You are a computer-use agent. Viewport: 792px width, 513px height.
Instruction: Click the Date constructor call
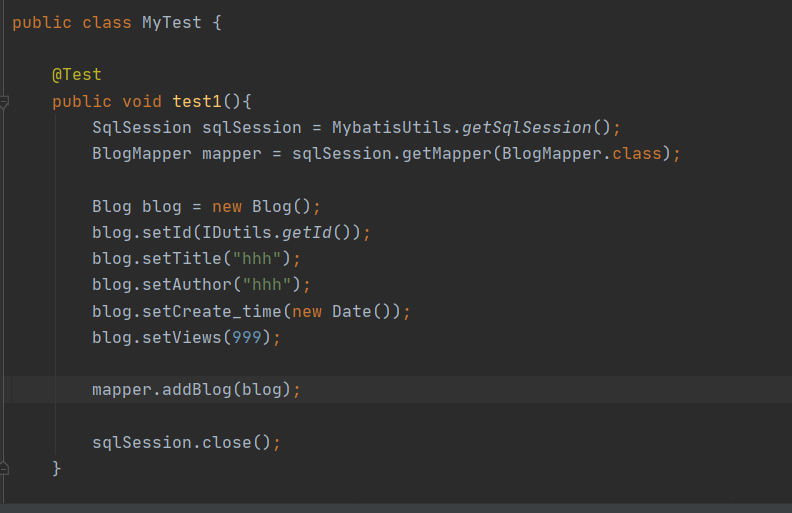click(x=352, y=311)
